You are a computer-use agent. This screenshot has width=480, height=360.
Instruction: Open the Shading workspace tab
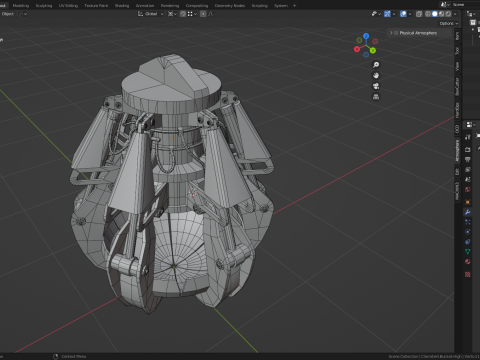(122, 6)
